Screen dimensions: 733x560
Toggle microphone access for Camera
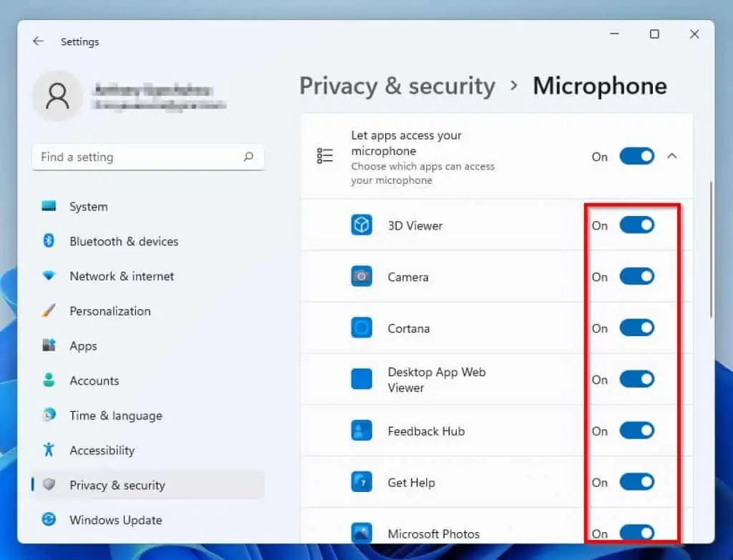pos(636,277)
